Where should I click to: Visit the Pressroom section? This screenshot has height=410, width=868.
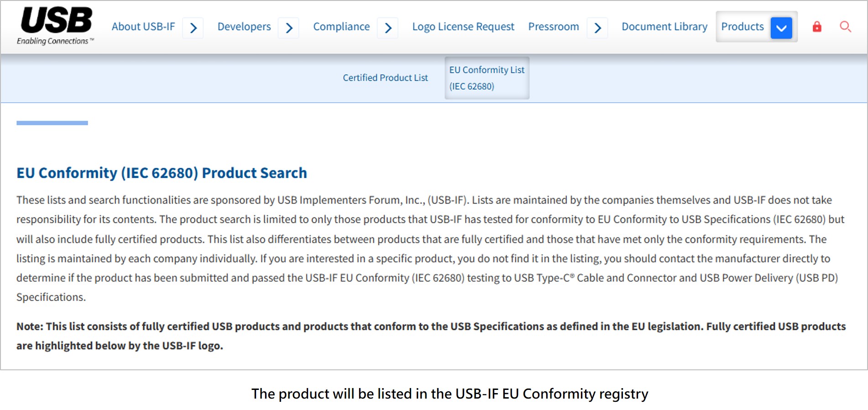(554, 27)
